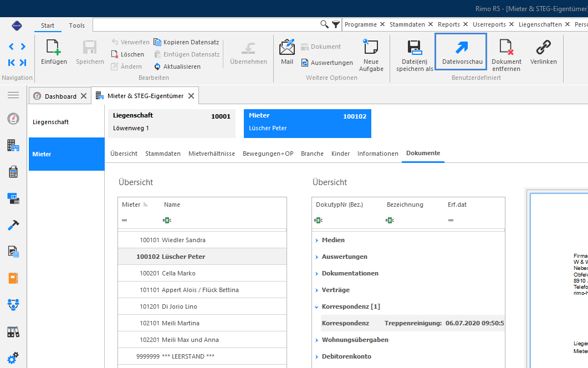Click the filter funnel icon
588x368 pixels.
click(x=336, y=25)
